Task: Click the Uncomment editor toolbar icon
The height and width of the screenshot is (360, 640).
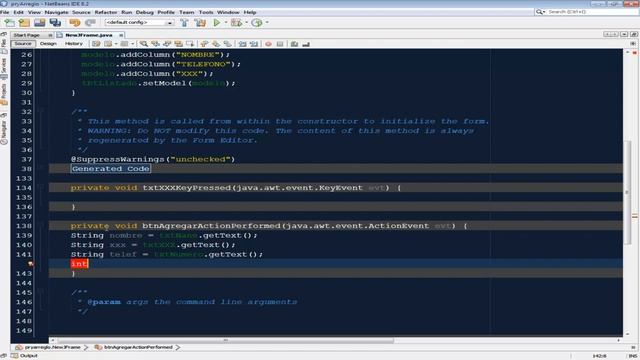Action: click(x=306, y=44)
